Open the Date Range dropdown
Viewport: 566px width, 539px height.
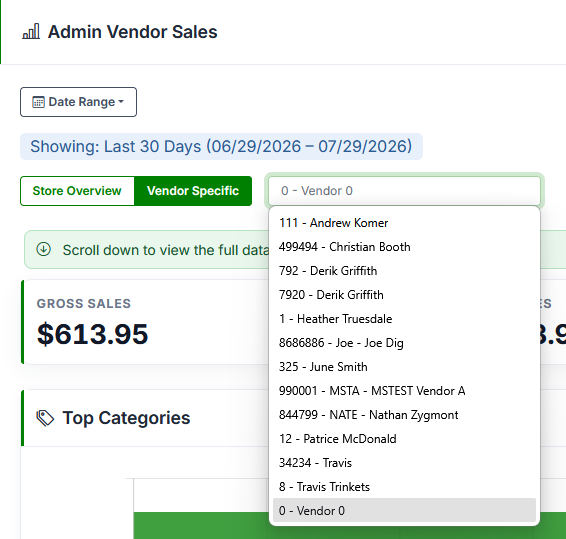click(x=78, y=102)
